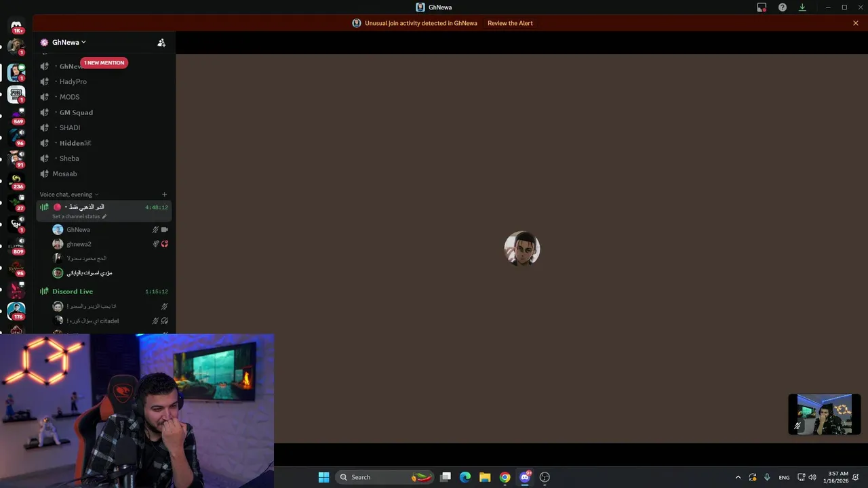Open Task View on the taskbar

pyautogui.click(x=446, y=477)
